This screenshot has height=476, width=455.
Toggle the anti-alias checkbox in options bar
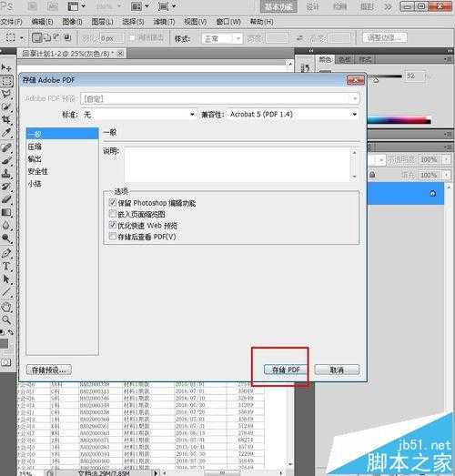(x=132, y=38)
